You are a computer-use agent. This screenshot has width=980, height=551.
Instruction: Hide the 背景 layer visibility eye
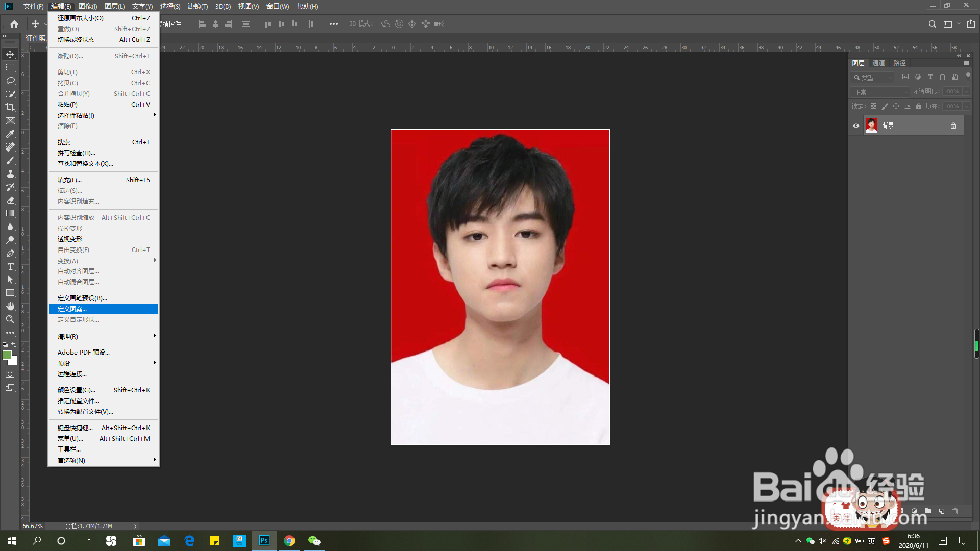point(856,126)
